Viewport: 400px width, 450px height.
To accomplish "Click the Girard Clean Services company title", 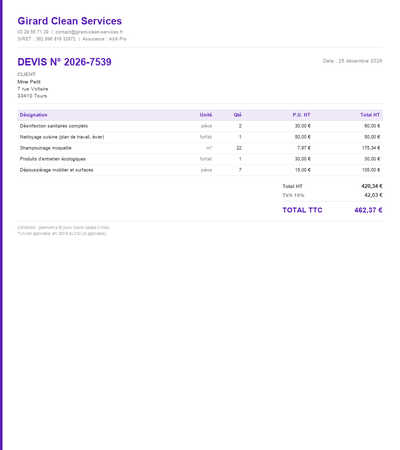I will point(70,21).
